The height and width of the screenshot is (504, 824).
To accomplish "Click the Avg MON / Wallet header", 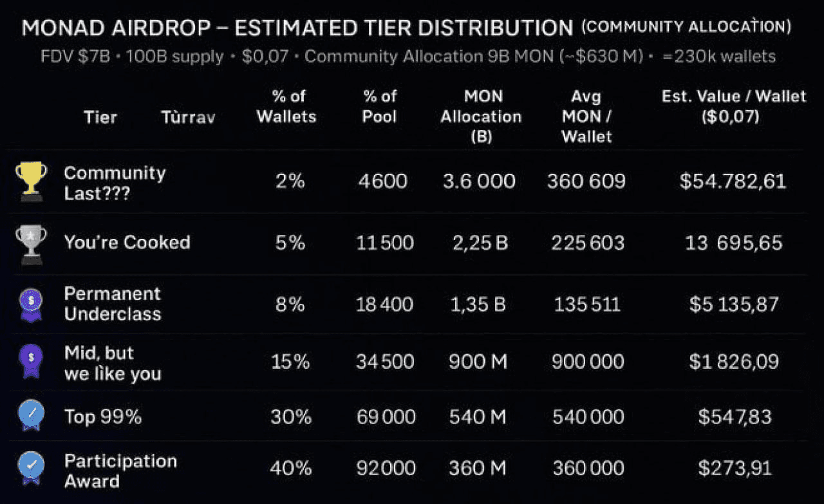I will coord(586,117).
